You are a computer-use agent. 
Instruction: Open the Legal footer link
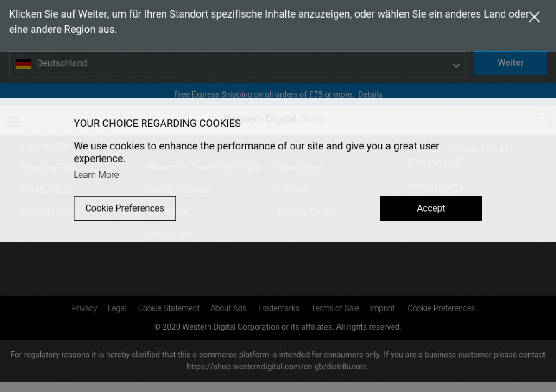[117, 308]
